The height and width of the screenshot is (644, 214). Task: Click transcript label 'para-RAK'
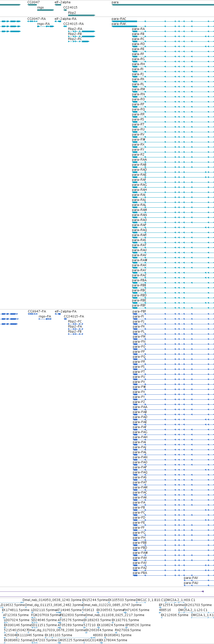(119, 24)
